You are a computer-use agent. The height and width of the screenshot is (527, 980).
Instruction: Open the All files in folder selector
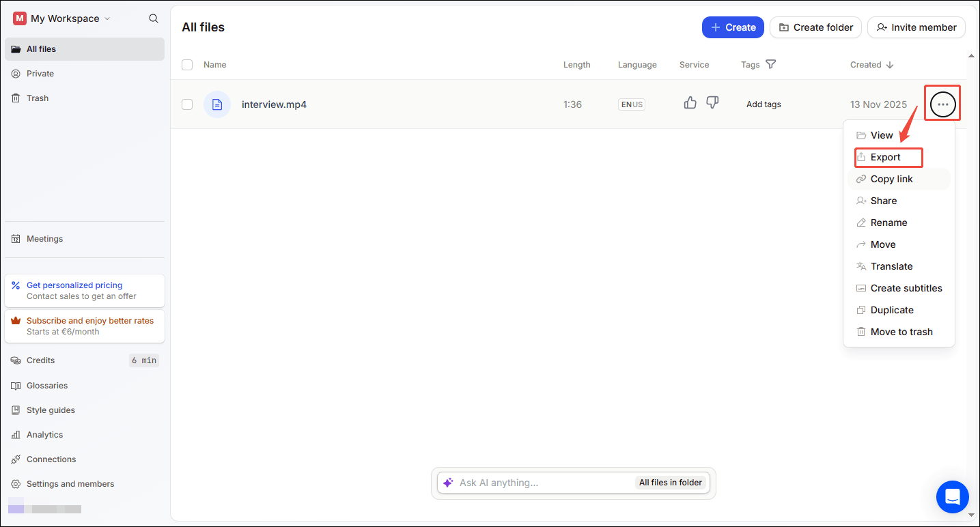click(670, 483)
